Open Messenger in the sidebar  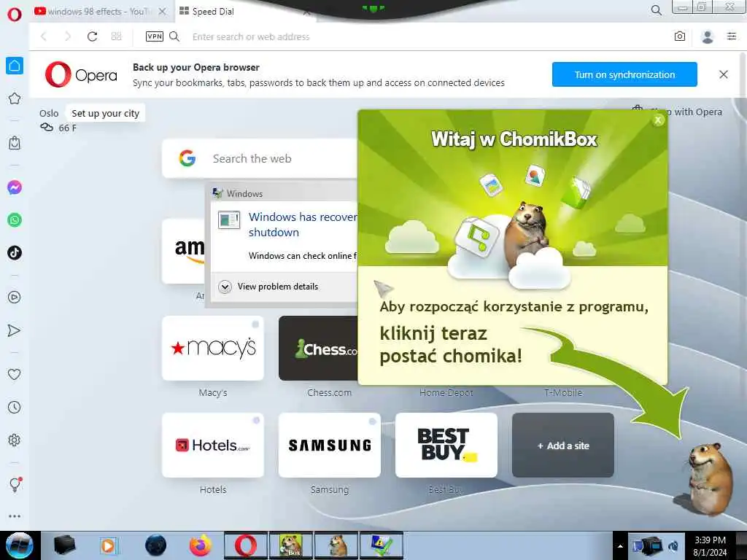pyautogui.click(x=15, y=187)
